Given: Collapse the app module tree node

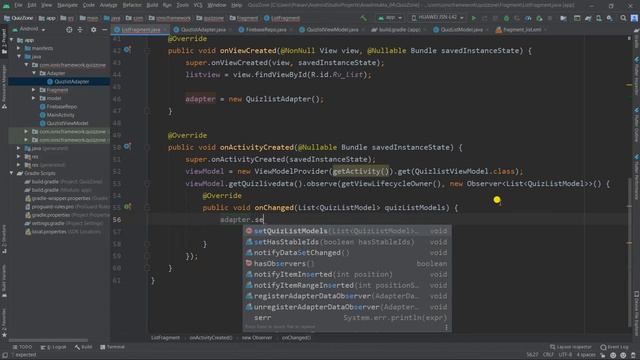Looking at the screenshot, I should pos(11,40).
